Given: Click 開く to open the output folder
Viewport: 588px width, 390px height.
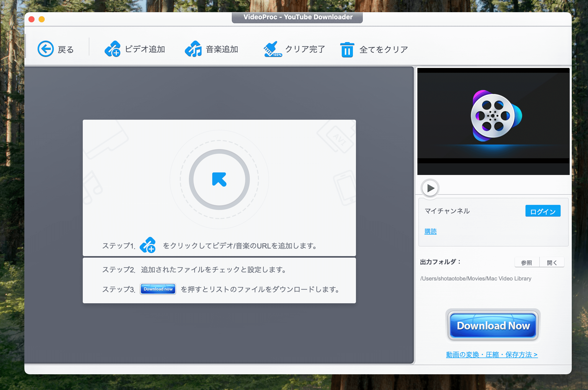Looking at the screenshot, I should (x=552, y=263).
